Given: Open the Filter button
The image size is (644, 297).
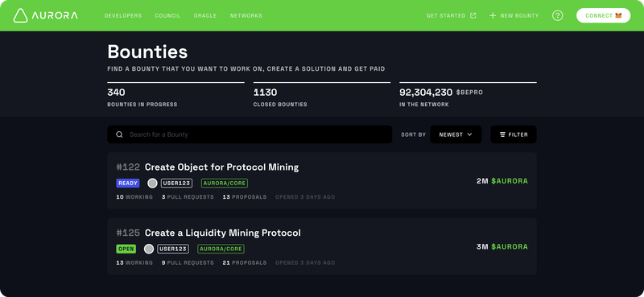Looking at the screenshot, I should 514,134.
